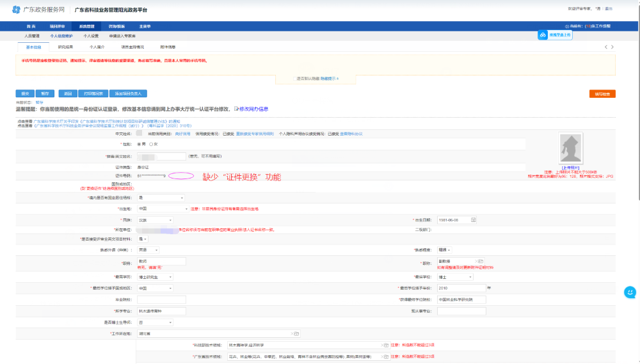Click the right arrow to scroll tabs
The width and height of the screenshot is (640, 364).
612,47
